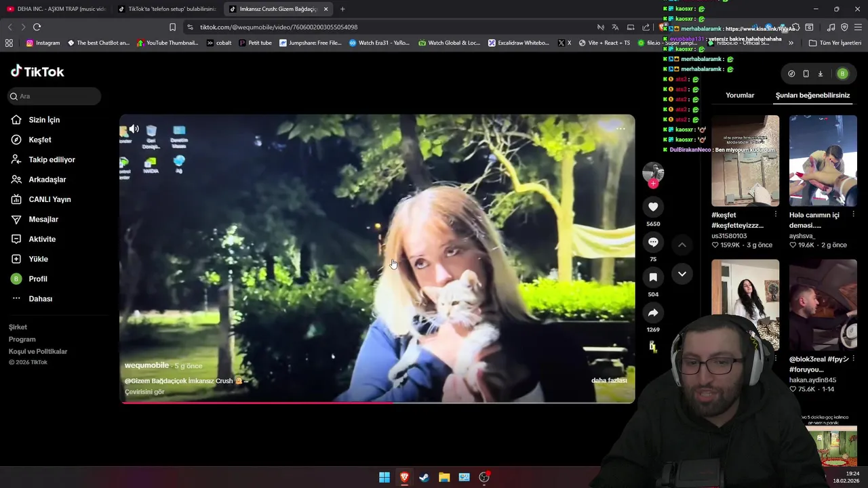Open Instagram bookmark
Screen dimensions: 868x488
43,43
